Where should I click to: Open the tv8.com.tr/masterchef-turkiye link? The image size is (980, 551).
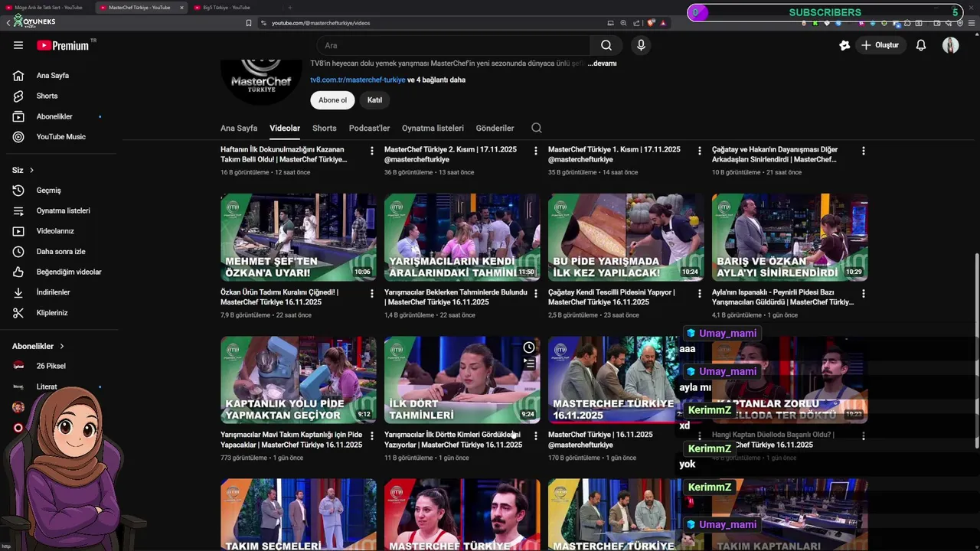[x=358, y=80]
